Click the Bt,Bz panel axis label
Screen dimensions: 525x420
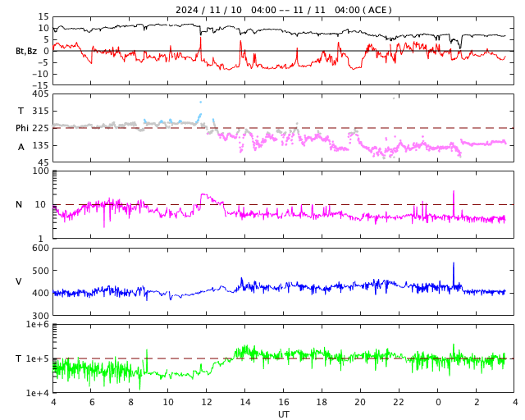tap(26, 51)
